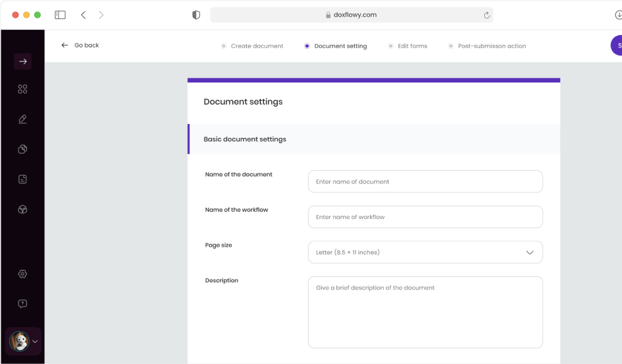This screenshot has width=622, height=364.
Task: Open the pie chart analytics icon in sidebar
Action: click(22, 149)
